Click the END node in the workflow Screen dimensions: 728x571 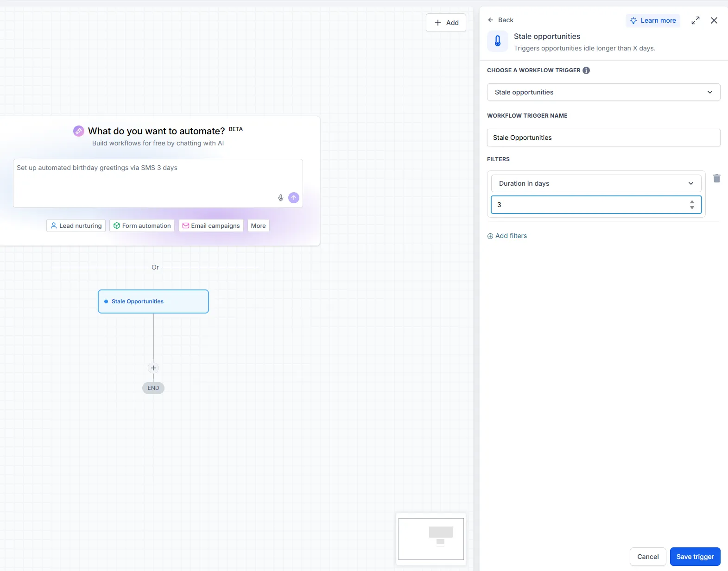tap(153, 388)
